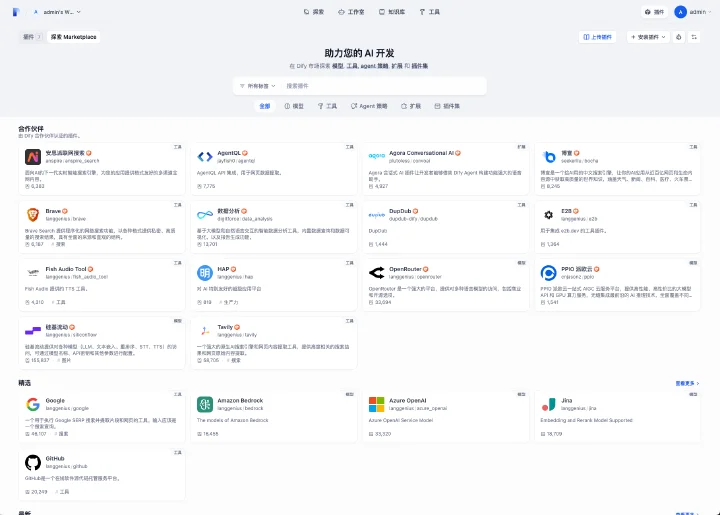Click the 生产力 tag on the HAP card
Viewport: 720px width, 515px height.
(231, 302)
